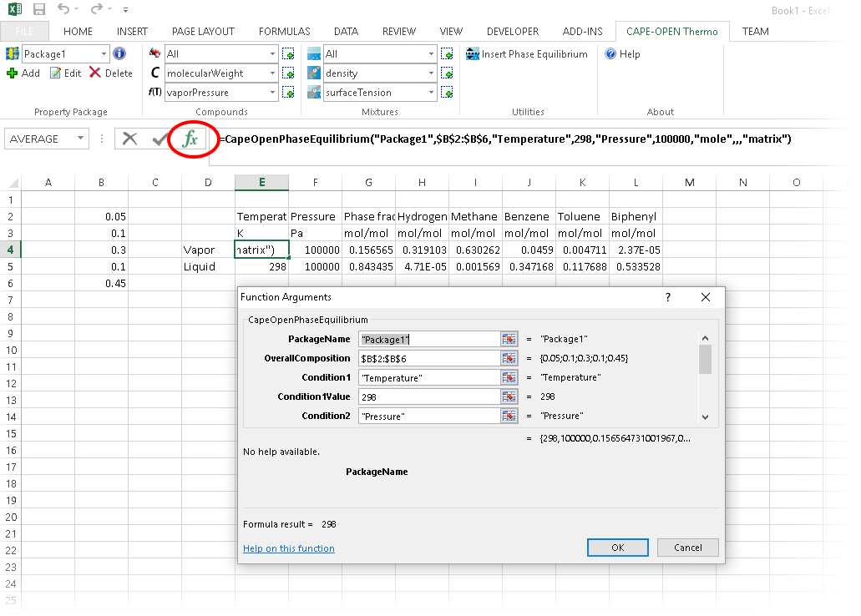Select the PackageName argument field
The image size is (861, 616).
(429, 339)
